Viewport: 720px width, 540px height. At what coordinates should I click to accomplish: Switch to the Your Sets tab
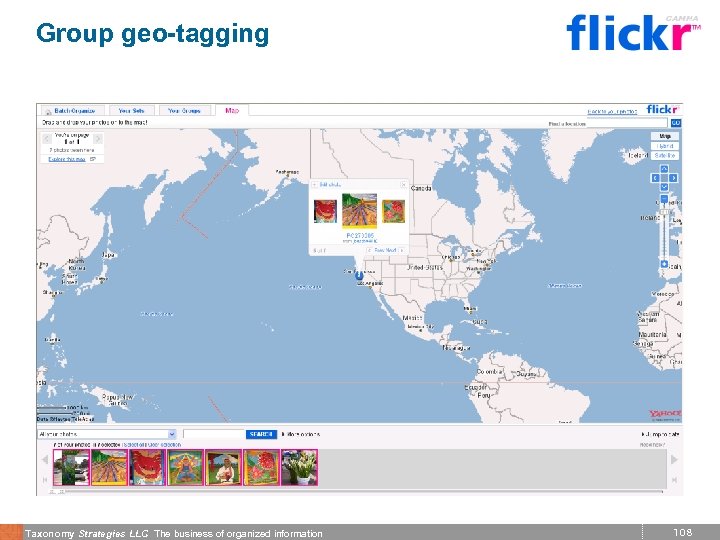[131, 111]
